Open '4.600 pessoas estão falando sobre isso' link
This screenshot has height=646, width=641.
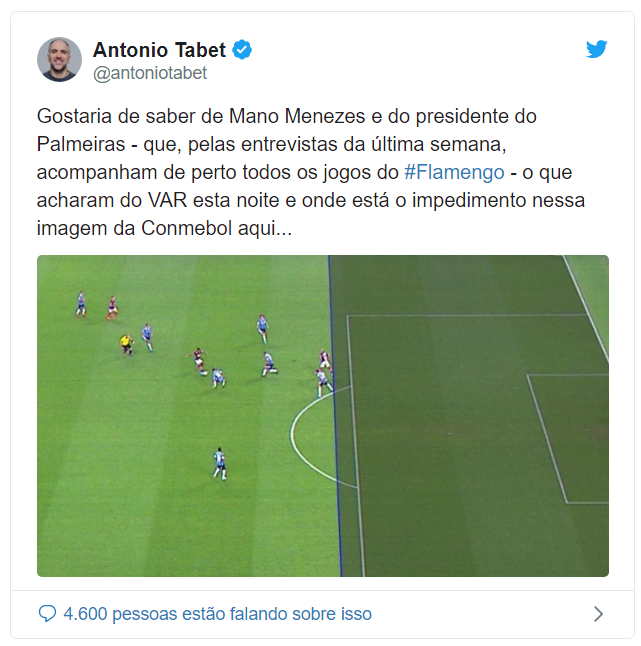[218, 614]
